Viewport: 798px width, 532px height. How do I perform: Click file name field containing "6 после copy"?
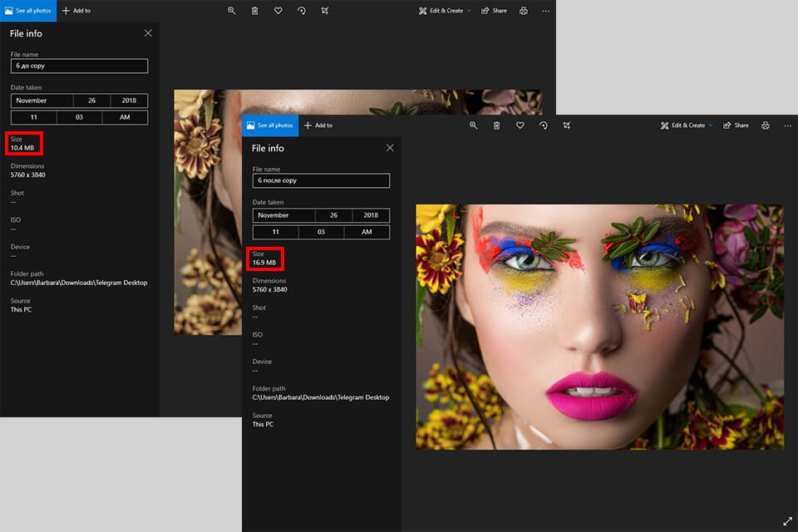pyautogui.click(x=321, y=180)
